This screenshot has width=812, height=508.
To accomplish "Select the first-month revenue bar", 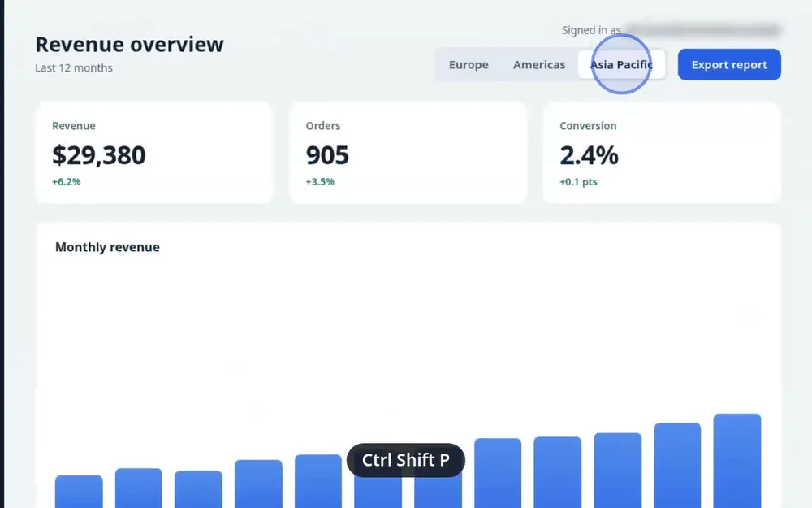I will 79,492.
